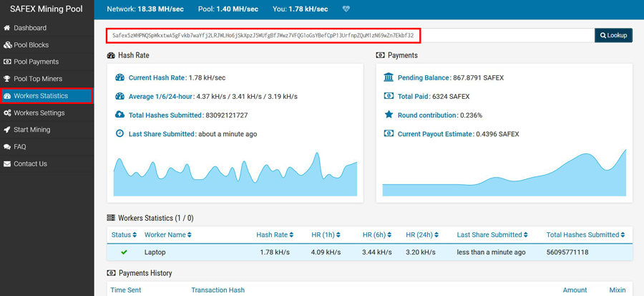
Task: Sort workers by Last Share Submitted
Action: coord(492,235)
